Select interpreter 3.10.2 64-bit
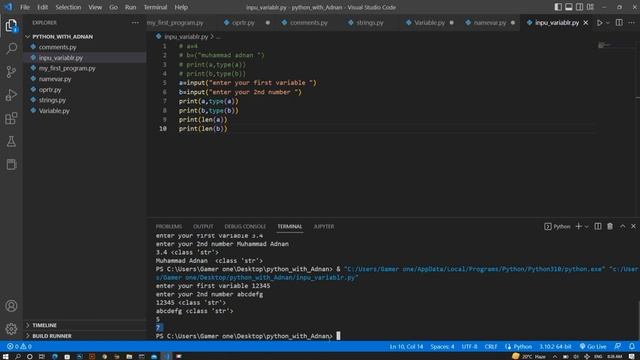Image resolution: width=640 pixels, height=360 pixels. click(555, 347)
